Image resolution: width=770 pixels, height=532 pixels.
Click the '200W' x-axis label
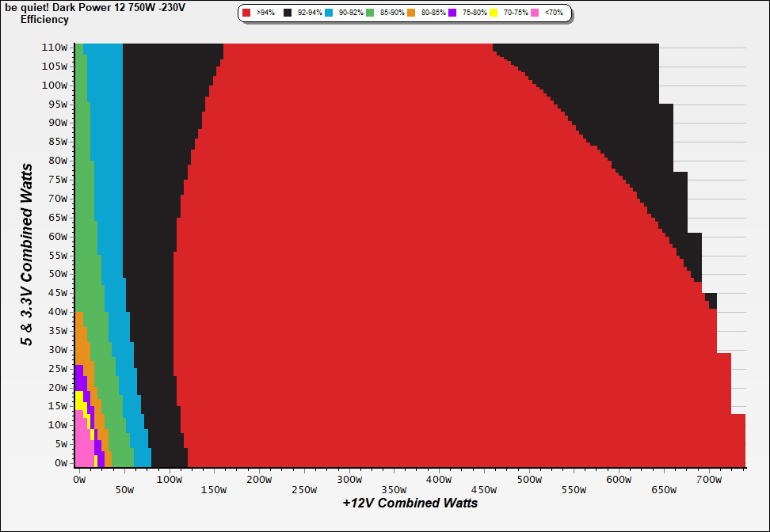point(259,480)
